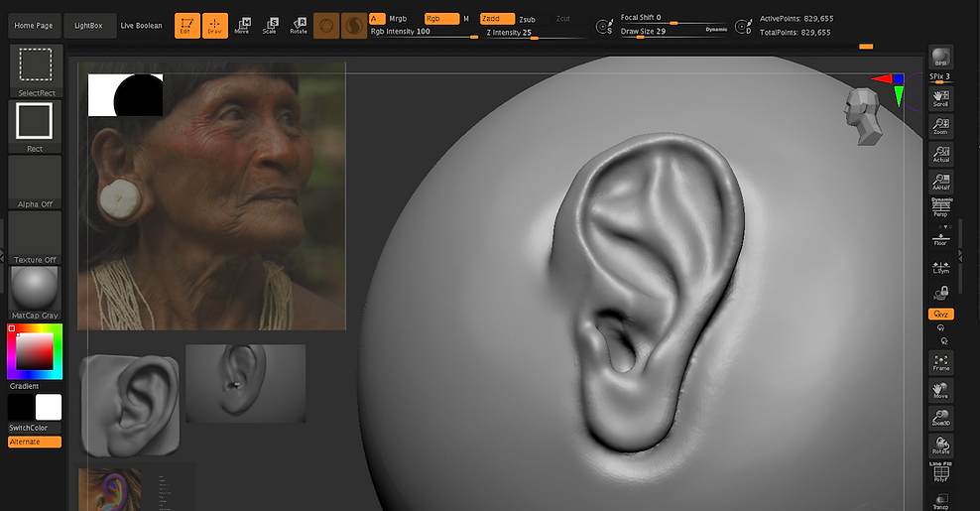
Task: Open LightBox browser
Action: (88, 26)
